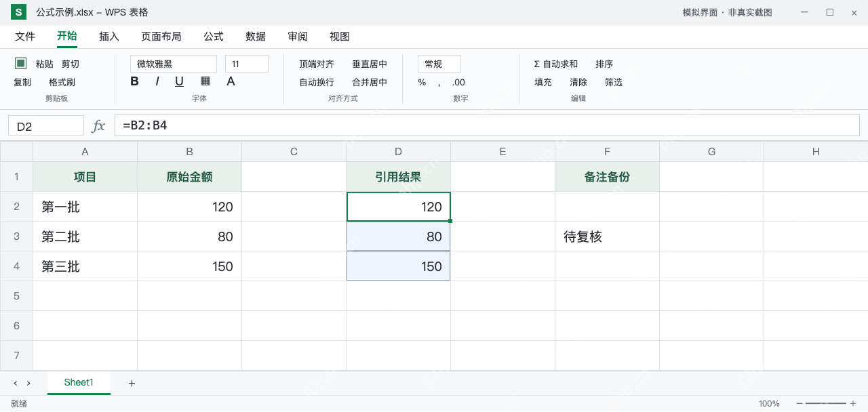Adjust the zoom slider in status bar
868x412 pixels.
[826, 403]
